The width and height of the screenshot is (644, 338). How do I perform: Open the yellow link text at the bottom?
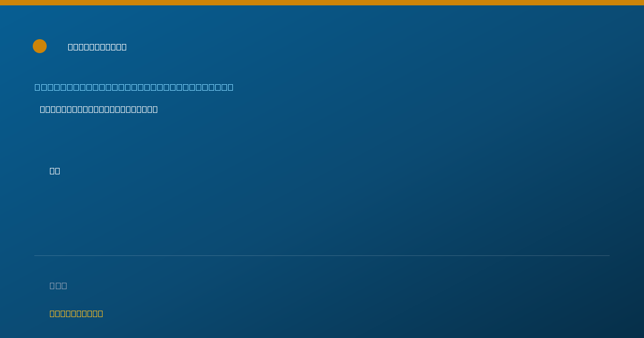(x=76, y=313)
